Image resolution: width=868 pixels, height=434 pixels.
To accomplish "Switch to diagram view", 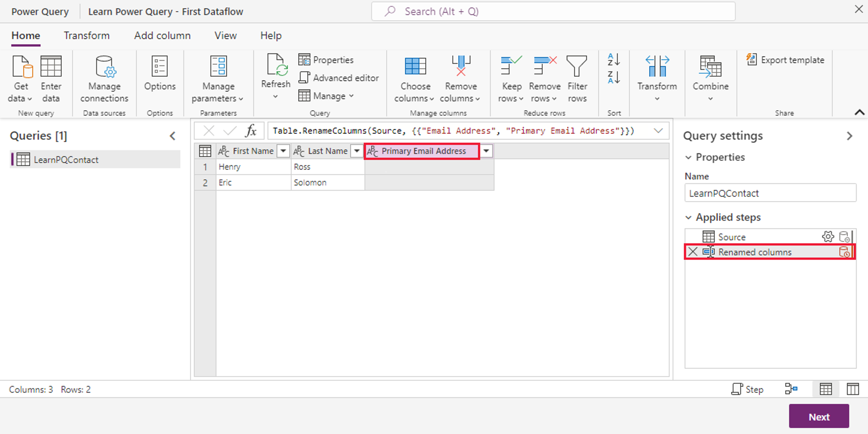I will (x=791, y=389).
